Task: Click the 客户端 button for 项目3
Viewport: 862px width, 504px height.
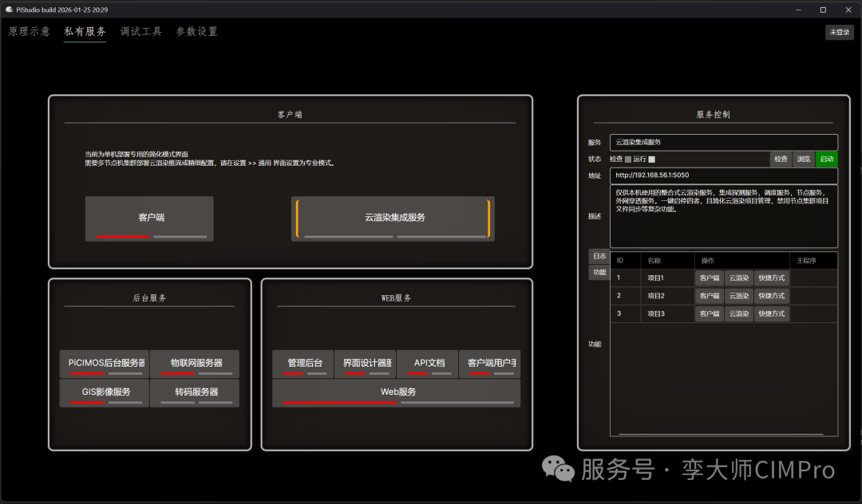Action: pos(710,314)
